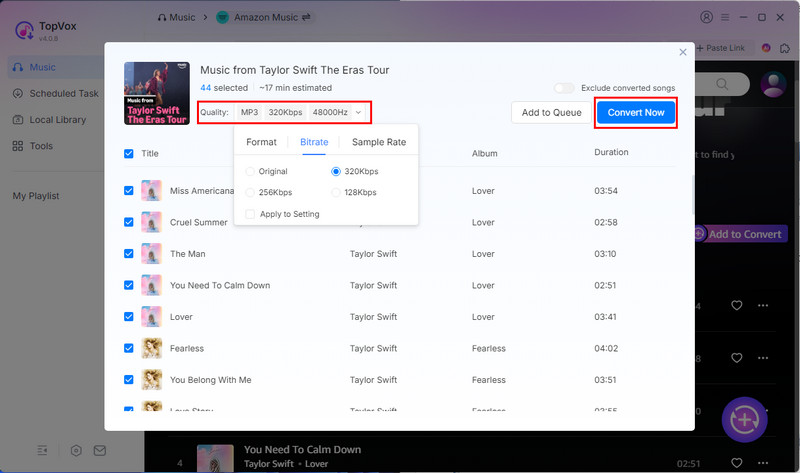Like the first visible background track heart
Viewport: 800px width, 473px height.
pos(736,306)
